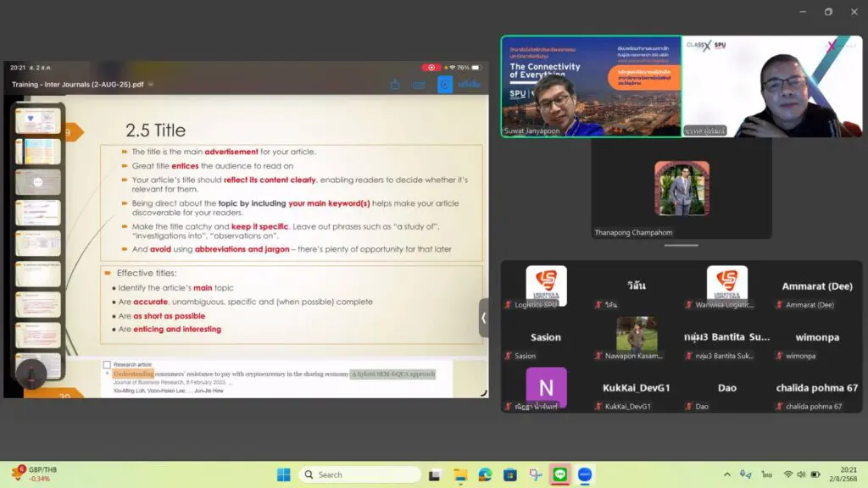This screenshot has width=868, height=488.
Task: Click Nawapon Kasam's participant photo
Action: point(637,334)
